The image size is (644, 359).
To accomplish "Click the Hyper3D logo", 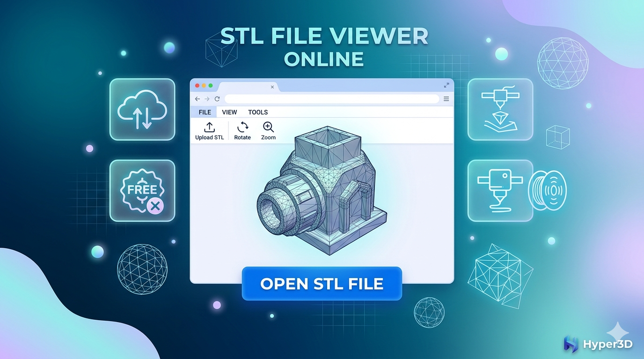I will [598, 345].
